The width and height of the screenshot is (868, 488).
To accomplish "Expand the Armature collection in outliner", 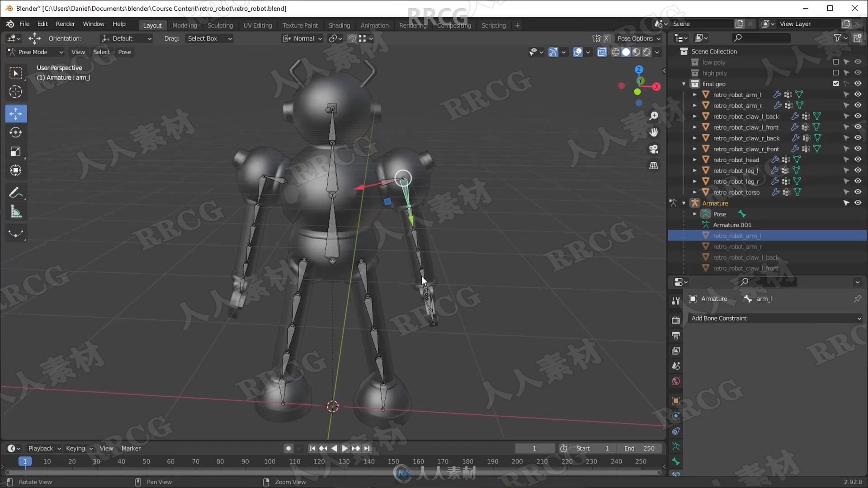I will point(684,202).
